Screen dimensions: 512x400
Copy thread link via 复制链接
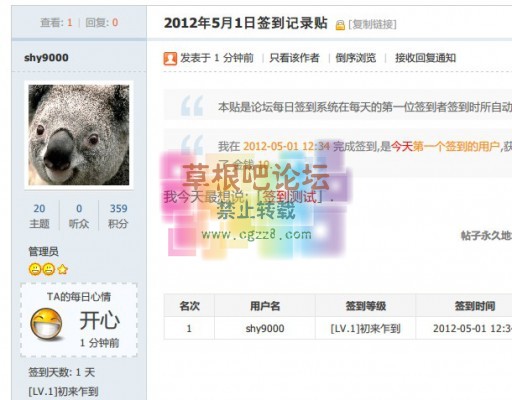pos(372,24)
